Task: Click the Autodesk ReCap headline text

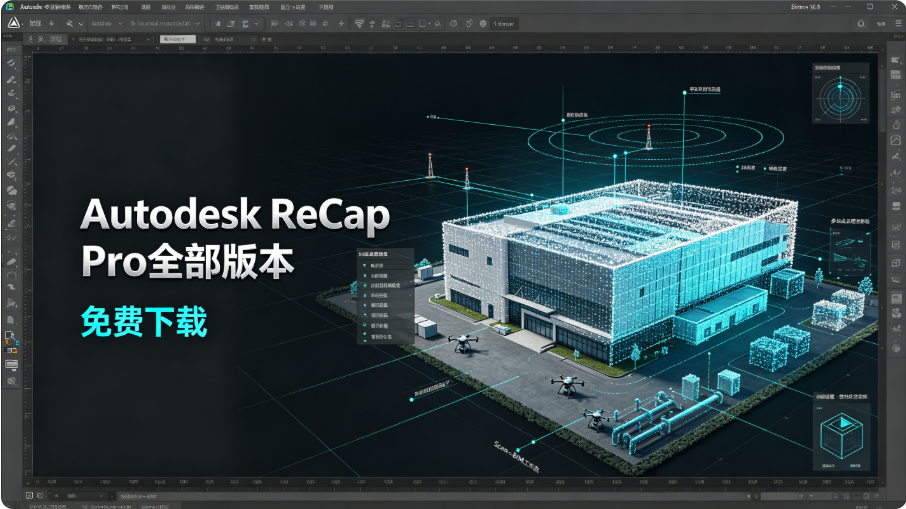Action: tap(235, 215)
